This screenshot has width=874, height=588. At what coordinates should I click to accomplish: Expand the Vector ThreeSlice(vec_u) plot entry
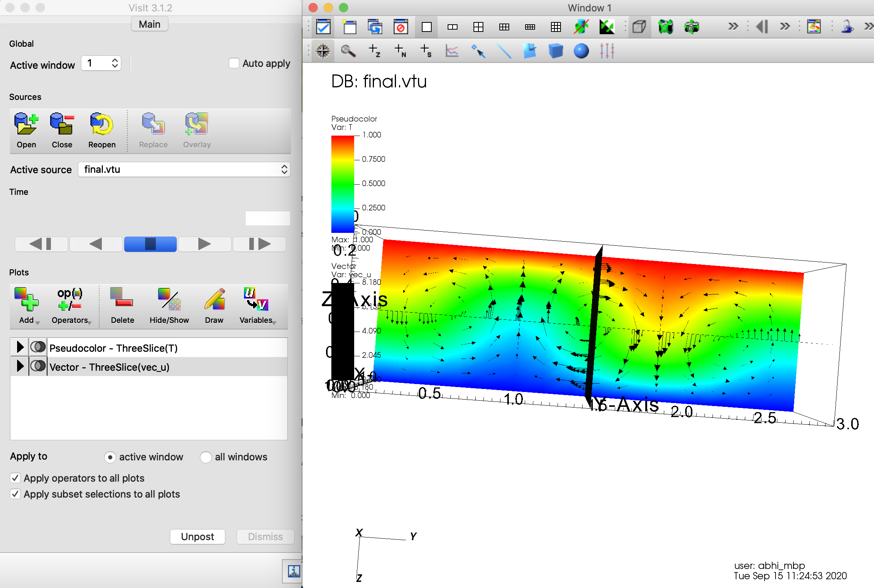point(20,367)
